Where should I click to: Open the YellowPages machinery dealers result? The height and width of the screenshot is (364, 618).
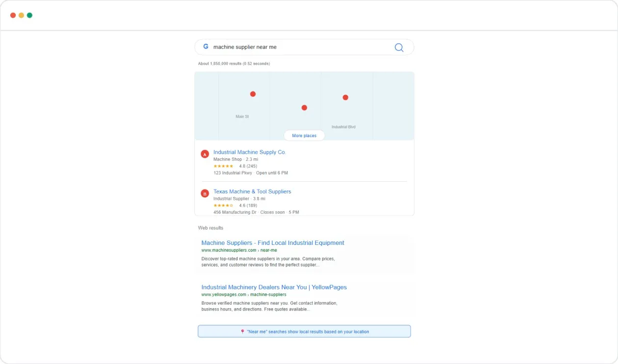point(274,287)
